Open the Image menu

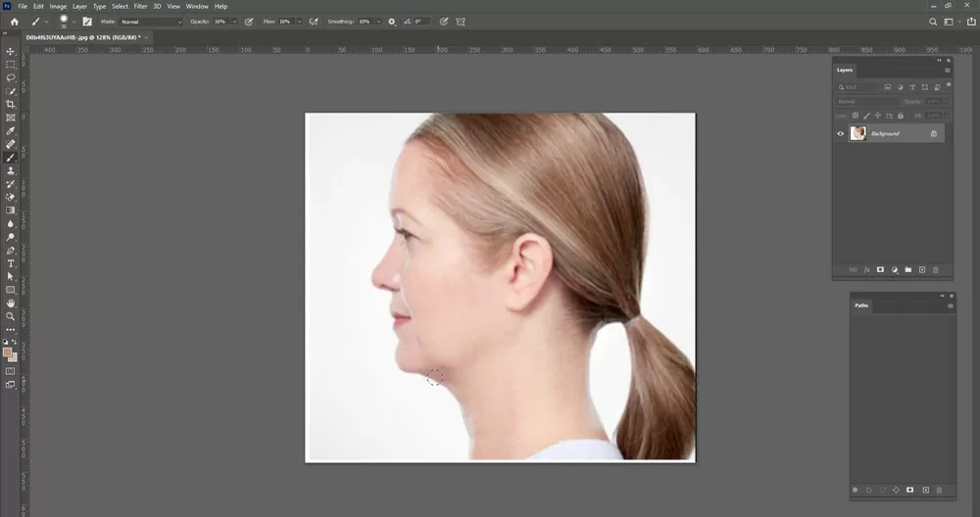pyautogui.click(x=58, y=6)
